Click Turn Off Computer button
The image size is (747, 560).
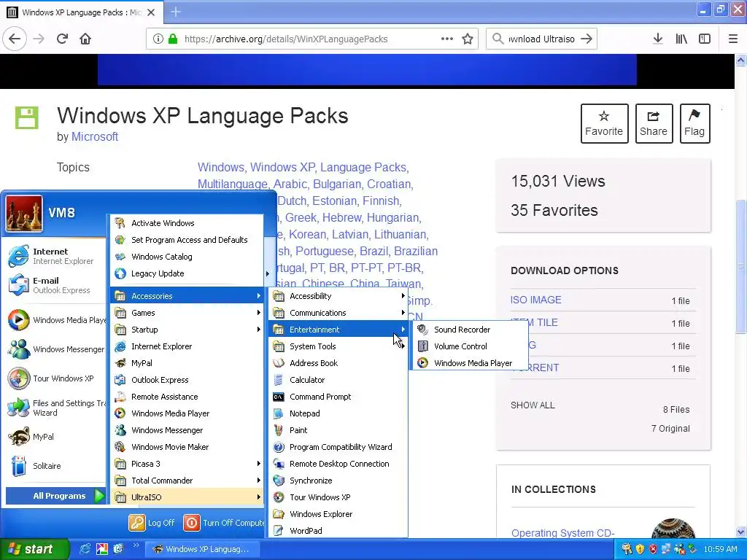click(x=224, y=523)
